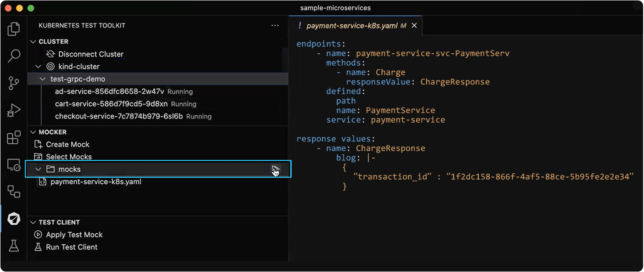This screenshot has height=272, width=644.
Task: Collapse the TEST CLIENT section
Action: pyautogui.click(x=34, y=222)
